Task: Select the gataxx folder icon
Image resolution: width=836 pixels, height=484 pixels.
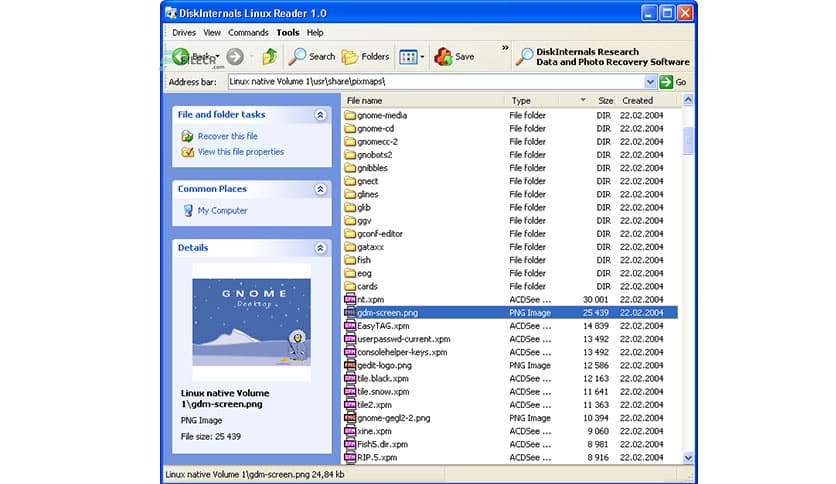Action: pyautogui.click(x=350, y=247)
